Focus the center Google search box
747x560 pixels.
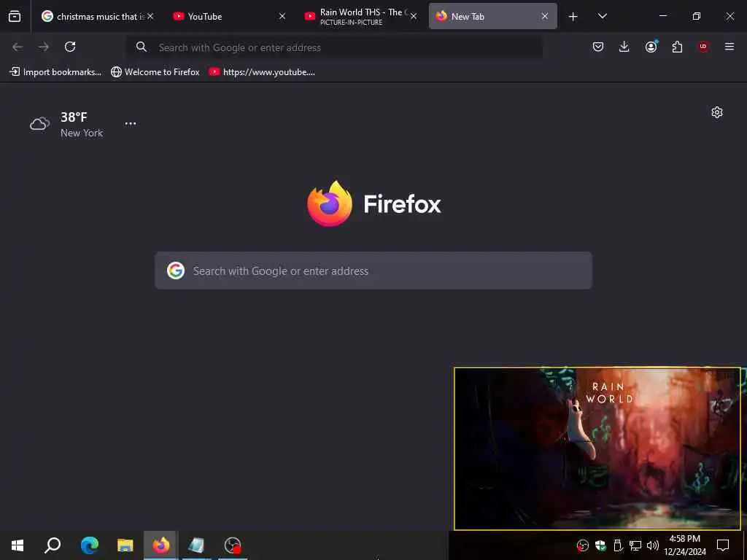(373, 271)
